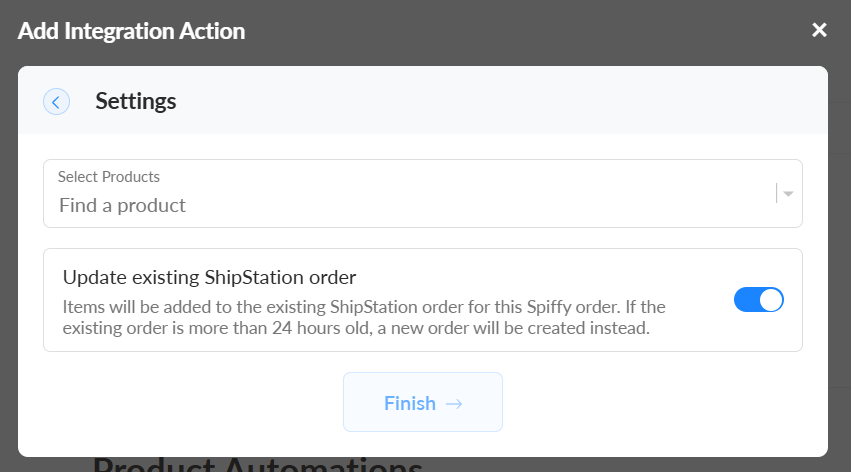Click the Product Automations heading behind dialog

coord(257,465)
